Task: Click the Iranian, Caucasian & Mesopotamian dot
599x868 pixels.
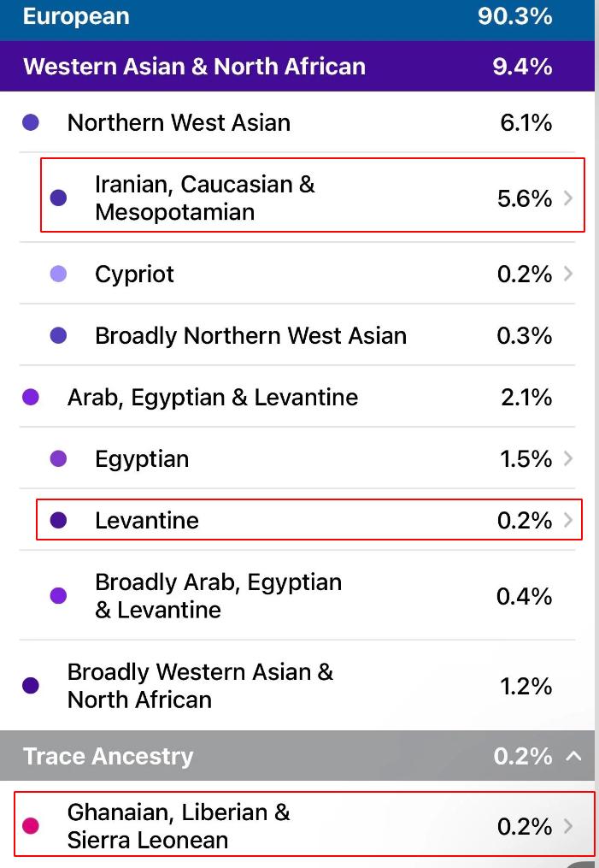Action: pos(58,198)
